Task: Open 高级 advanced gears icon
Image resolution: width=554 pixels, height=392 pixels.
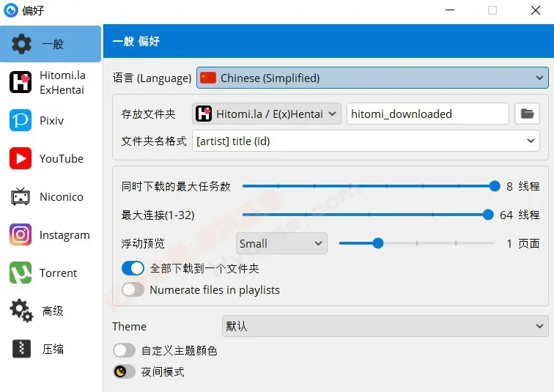Action: 21,311
